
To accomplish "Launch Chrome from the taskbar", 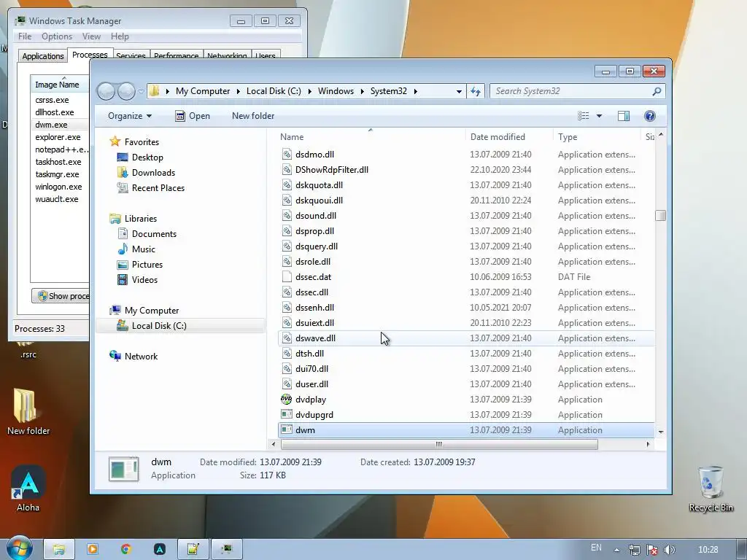I will coord(125,550).
